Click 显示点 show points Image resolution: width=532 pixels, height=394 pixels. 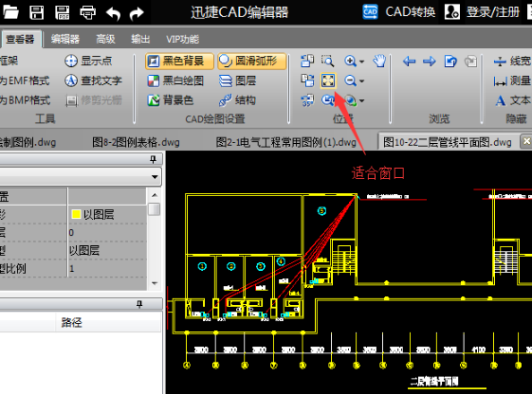[88, 61]
